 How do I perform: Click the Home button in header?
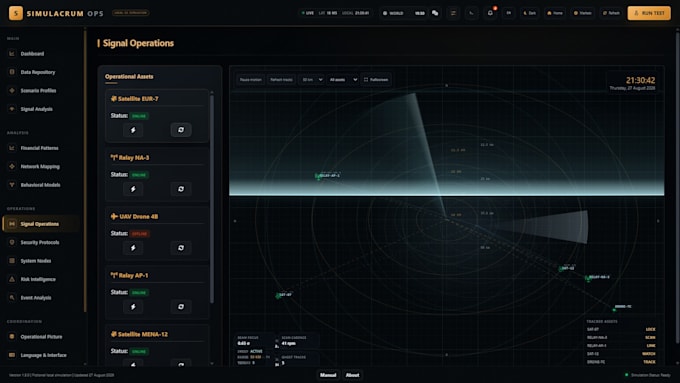click(x=555, y=13)
